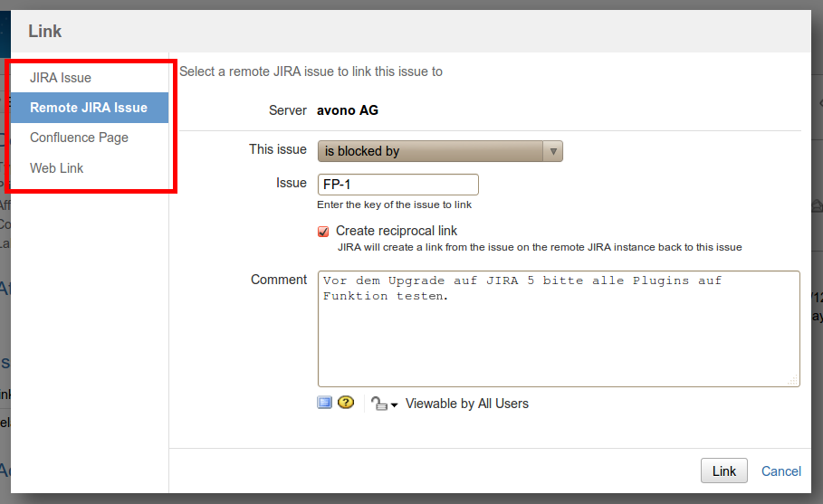Switch to the JIRA Issue tab
823x504 pixels.
pos(61,78)
